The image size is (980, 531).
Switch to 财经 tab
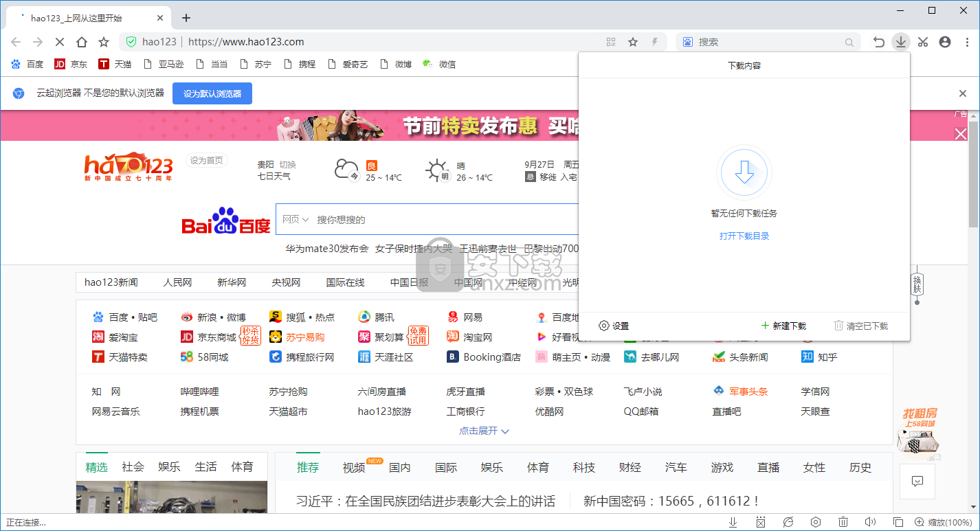tap(630, 468)
